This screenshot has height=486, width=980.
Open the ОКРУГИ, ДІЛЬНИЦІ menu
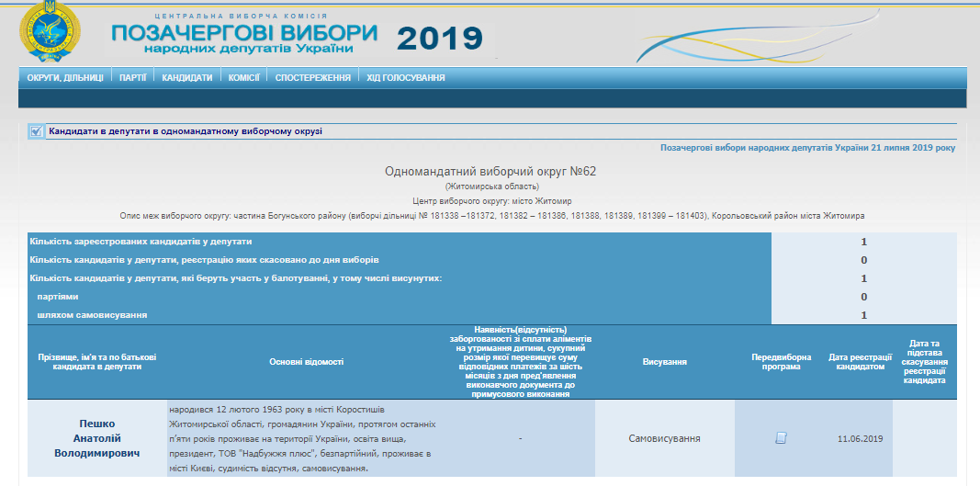point(65,78)
